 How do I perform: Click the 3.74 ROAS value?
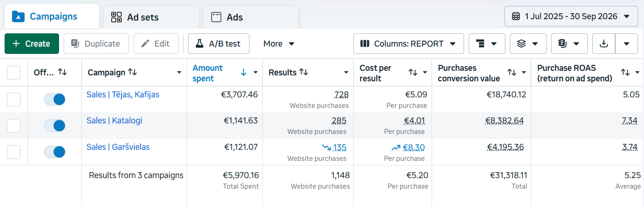(630, 148)
